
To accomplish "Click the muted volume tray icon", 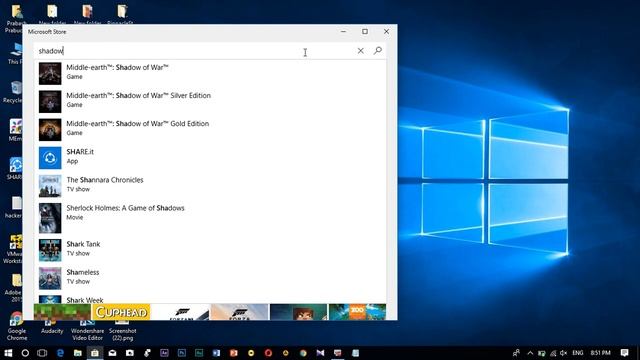I will [564, 353].
